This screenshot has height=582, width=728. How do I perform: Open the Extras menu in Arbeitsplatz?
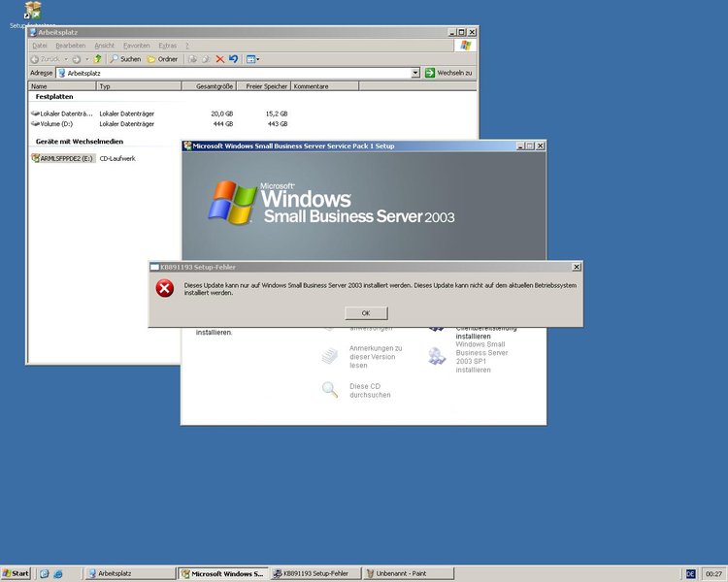[167, 46]
